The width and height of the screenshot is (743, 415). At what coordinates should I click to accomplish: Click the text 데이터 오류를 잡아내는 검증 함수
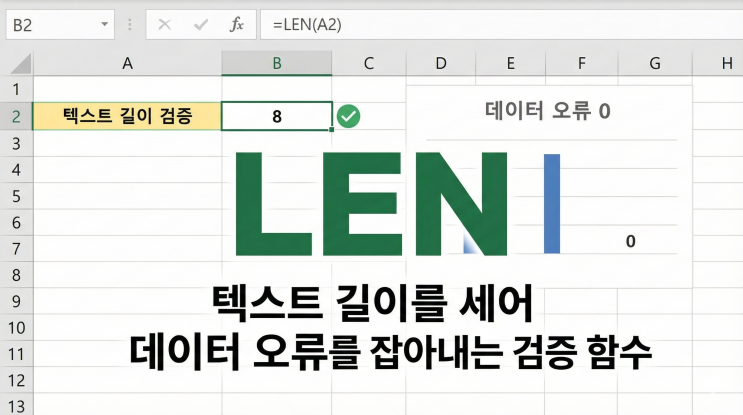(x=390, y=353)
